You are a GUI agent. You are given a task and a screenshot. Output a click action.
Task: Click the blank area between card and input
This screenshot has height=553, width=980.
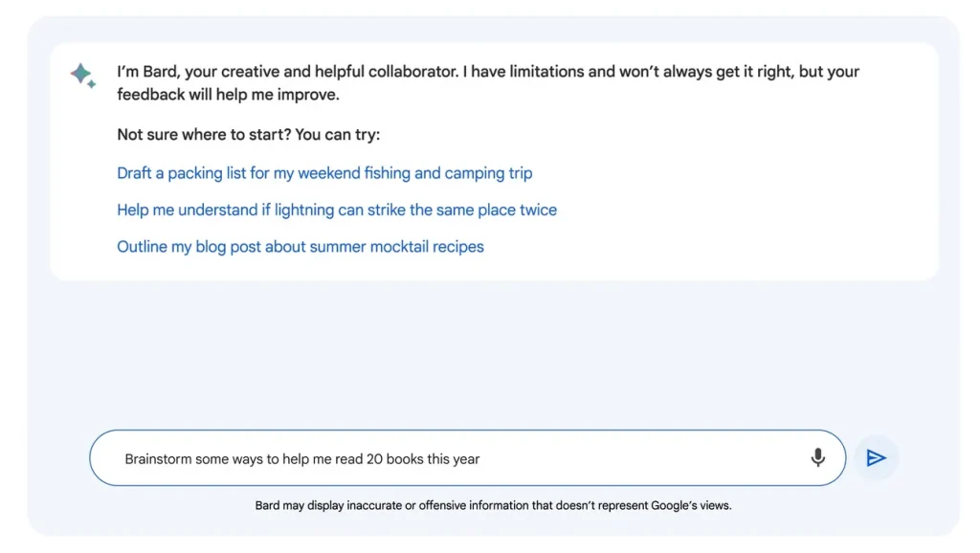(493, 354)
